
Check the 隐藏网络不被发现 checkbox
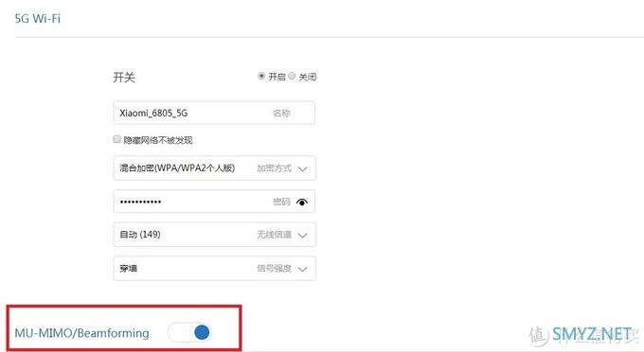117,139
